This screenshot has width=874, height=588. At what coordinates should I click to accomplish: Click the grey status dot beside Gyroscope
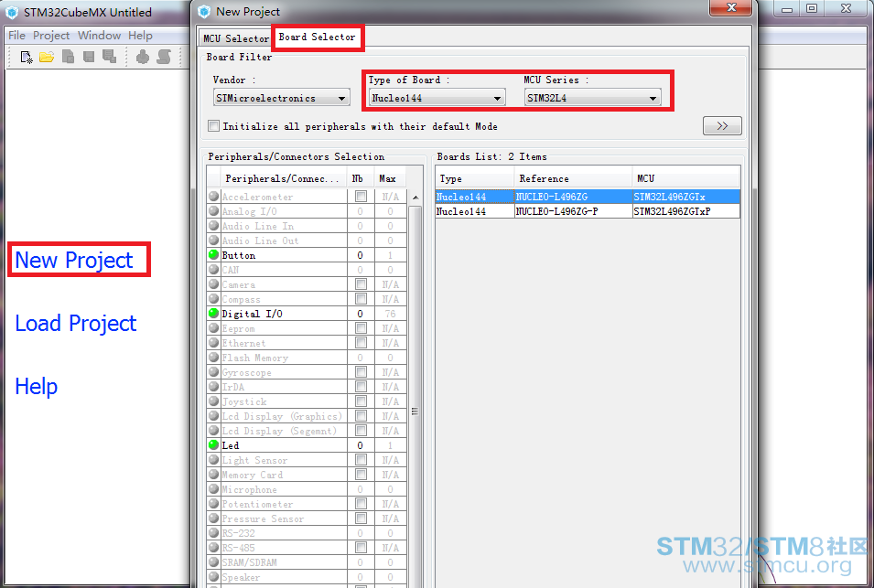213,372
